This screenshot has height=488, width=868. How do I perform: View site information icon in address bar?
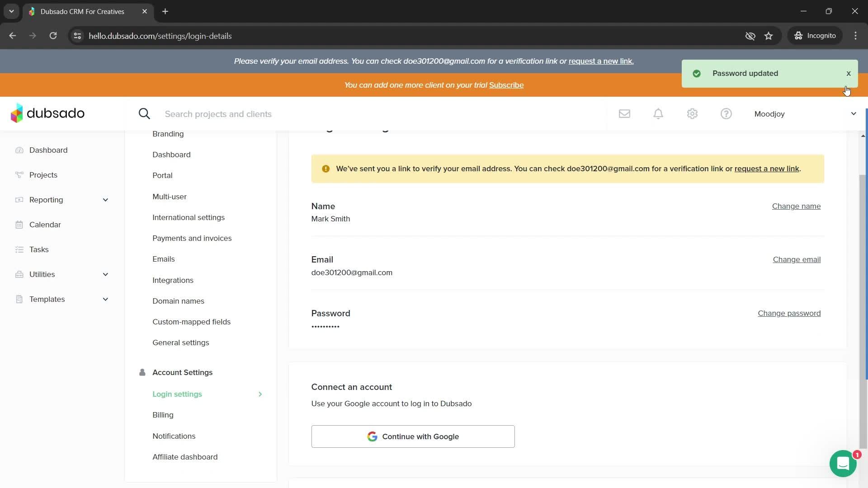pos(77,36)
